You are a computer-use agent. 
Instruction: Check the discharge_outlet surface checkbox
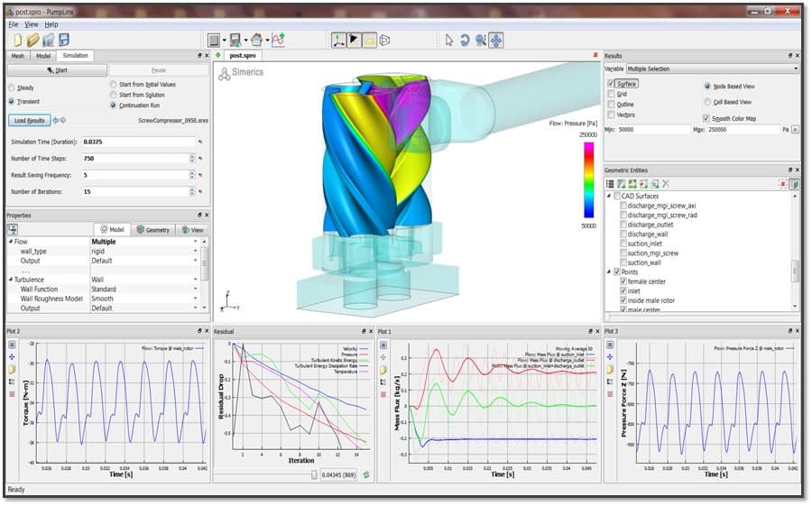point(623,225)
